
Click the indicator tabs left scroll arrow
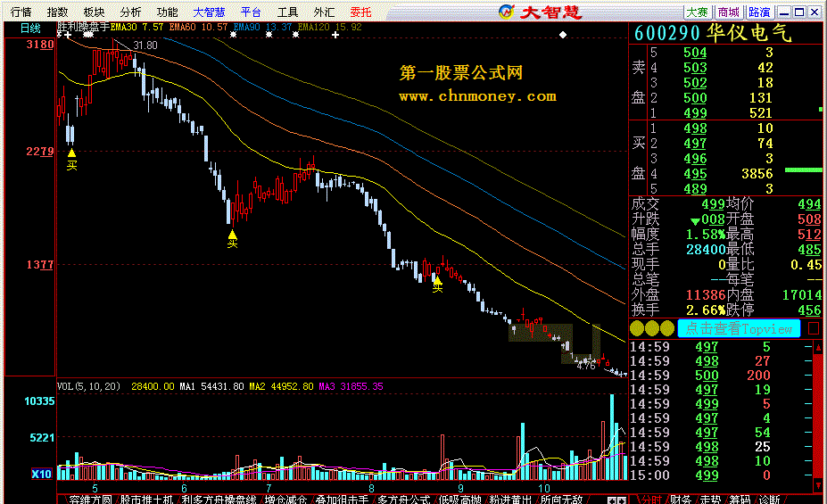[x=611, y=500]
